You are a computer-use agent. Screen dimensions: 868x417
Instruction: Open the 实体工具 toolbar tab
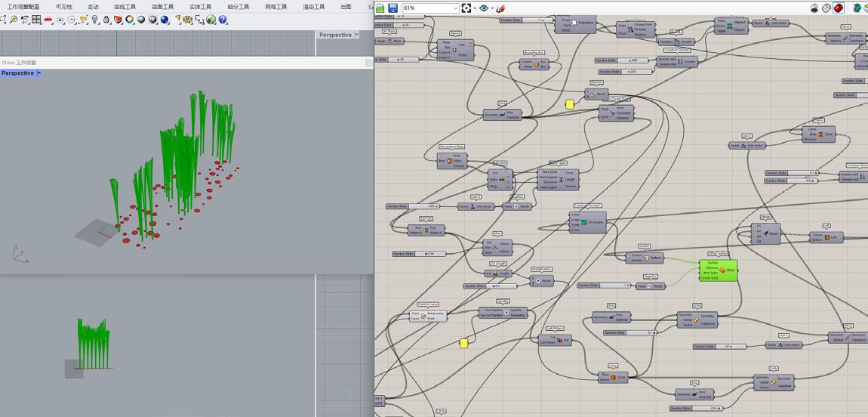200,7
